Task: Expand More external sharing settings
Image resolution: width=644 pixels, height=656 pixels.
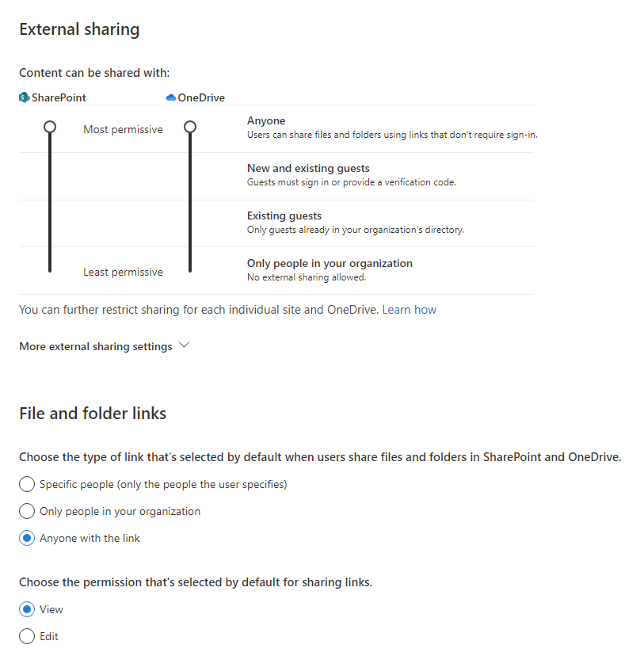Action: click(96, 346)
